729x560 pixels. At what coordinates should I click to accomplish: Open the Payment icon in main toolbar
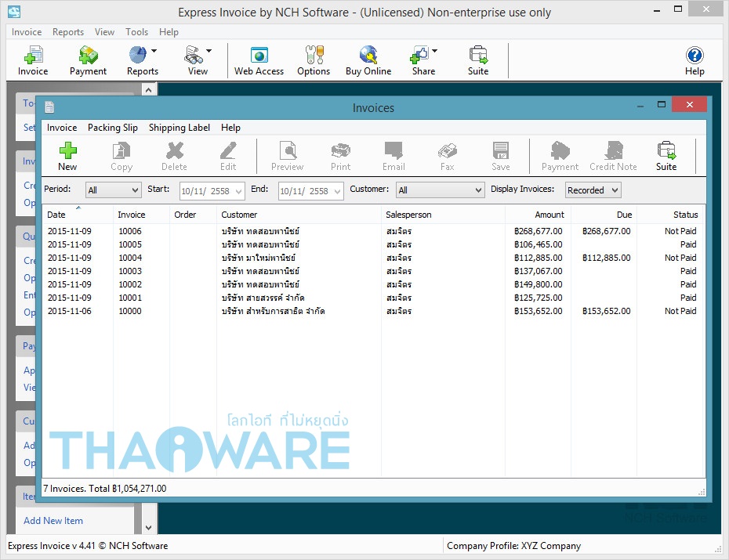[88, 56]
